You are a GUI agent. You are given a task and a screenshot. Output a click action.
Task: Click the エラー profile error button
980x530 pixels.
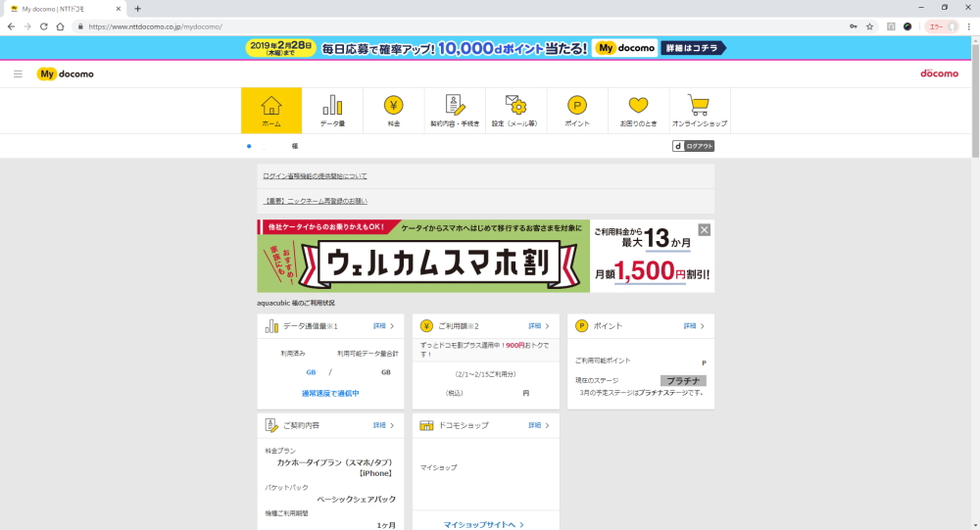coord(941,26)
